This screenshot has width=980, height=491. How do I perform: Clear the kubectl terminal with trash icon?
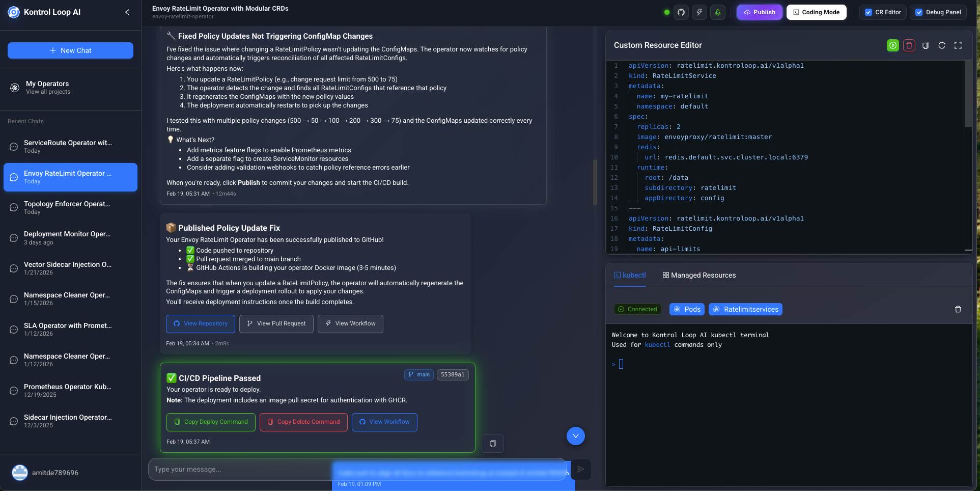(958, 309)
